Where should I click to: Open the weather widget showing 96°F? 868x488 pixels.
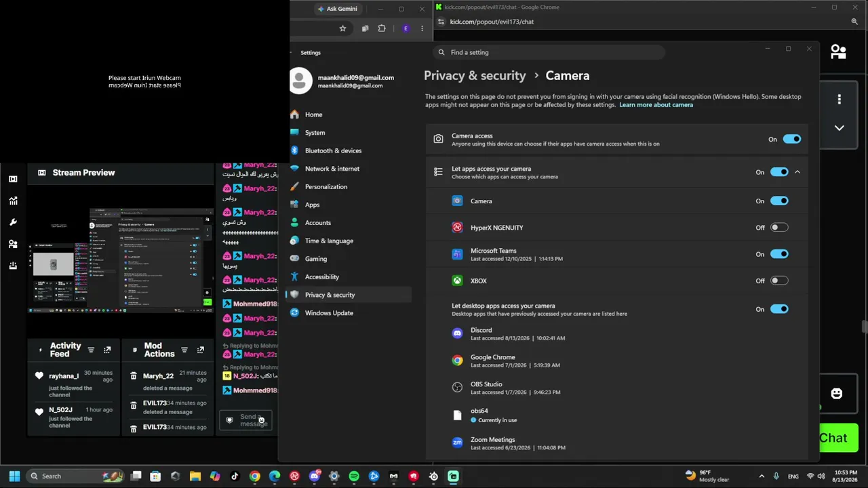(706, 476)
